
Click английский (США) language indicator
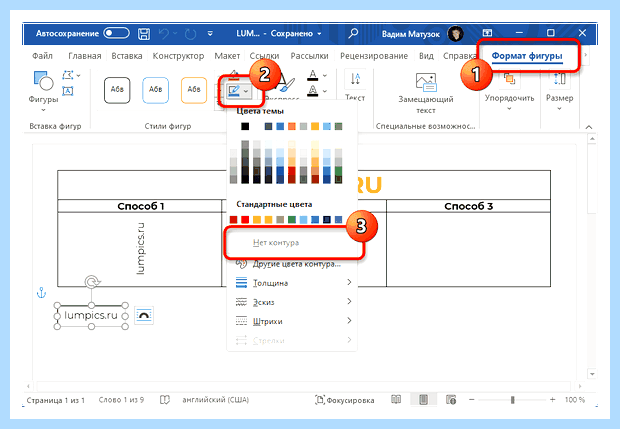click(215, 400)
